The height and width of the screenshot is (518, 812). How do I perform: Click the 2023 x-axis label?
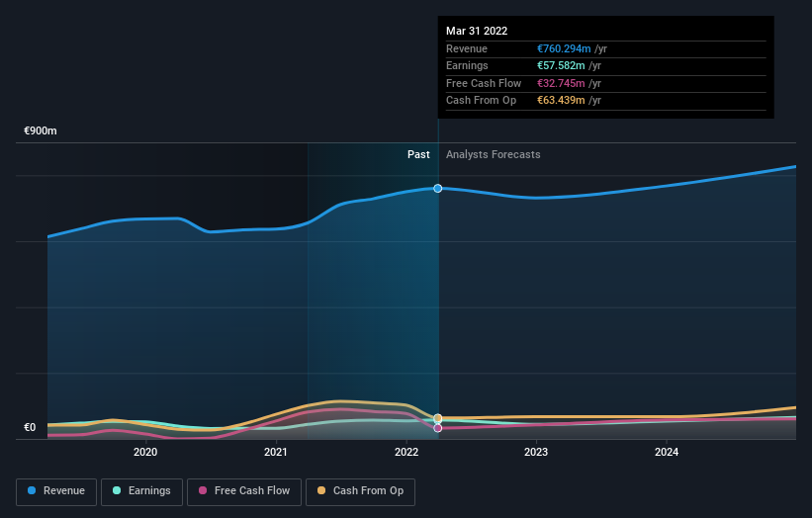tap(535, 452)
